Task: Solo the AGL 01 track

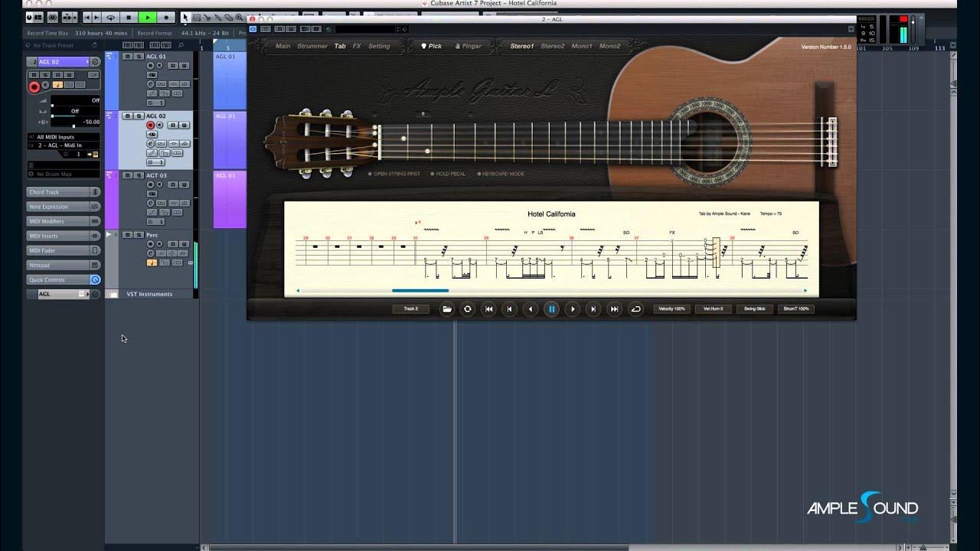Action: (139, 57)
